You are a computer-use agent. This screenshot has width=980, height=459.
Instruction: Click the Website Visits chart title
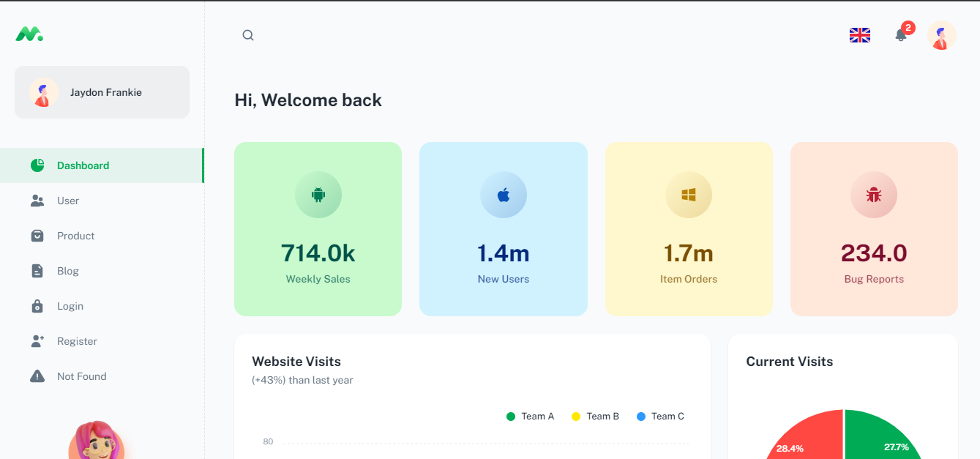click(296, 362)
